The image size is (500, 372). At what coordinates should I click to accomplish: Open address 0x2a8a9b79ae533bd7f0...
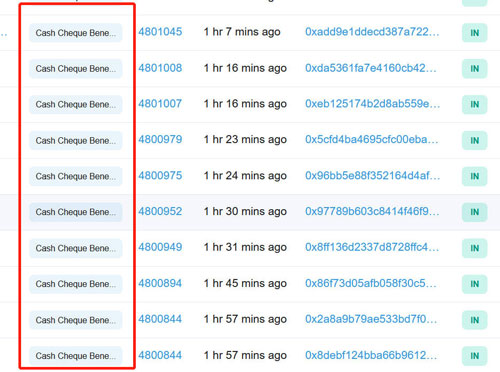pyautogui.click(x=371, y=319)
